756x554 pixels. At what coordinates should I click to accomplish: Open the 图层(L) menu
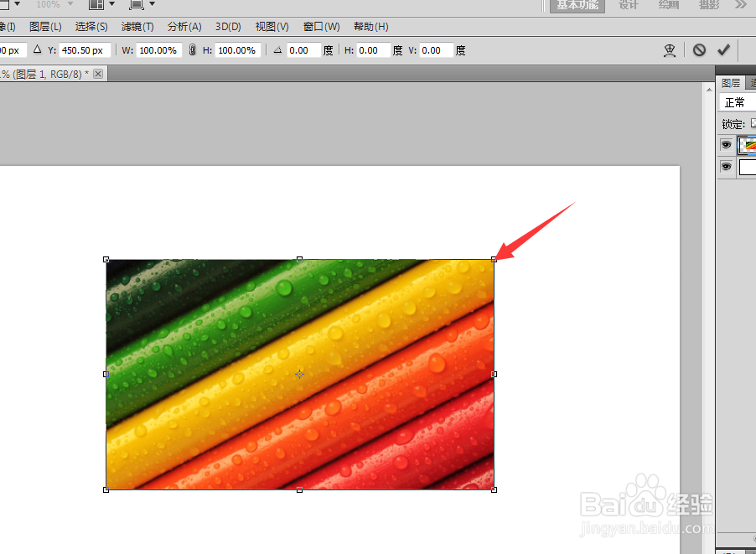pos(45,27)
